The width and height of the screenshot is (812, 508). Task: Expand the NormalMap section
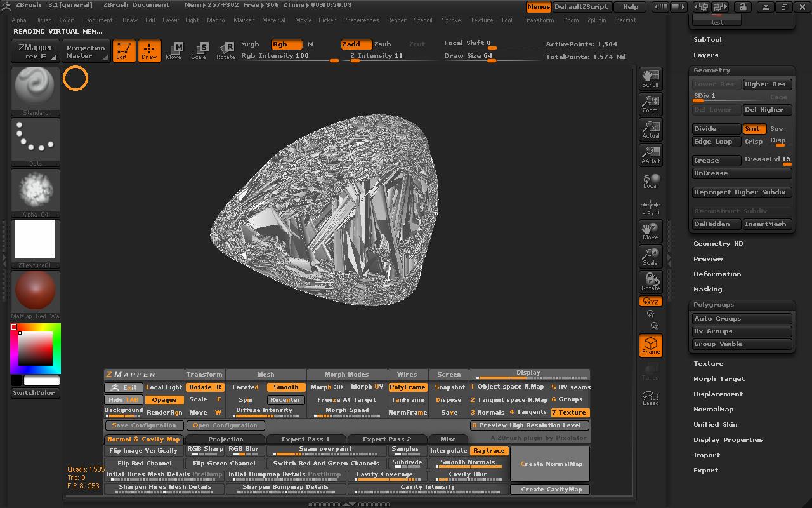pyautogui.click(x=713, y=410)
